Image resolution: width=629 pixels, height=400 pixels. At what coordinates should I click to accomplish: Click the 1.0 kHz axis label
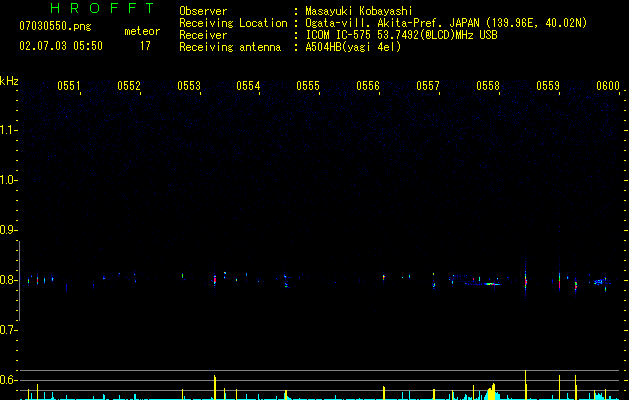[8, 180]
